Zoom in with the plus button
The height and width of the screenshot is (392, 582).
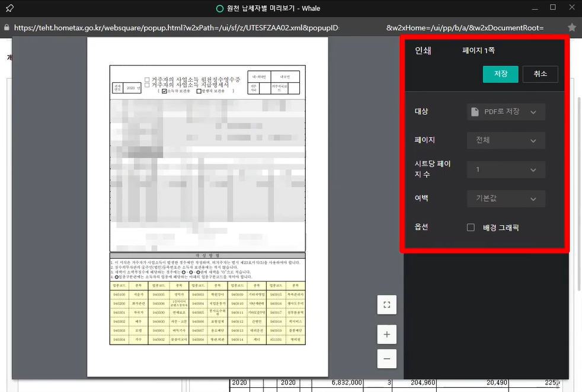point(387,335)
